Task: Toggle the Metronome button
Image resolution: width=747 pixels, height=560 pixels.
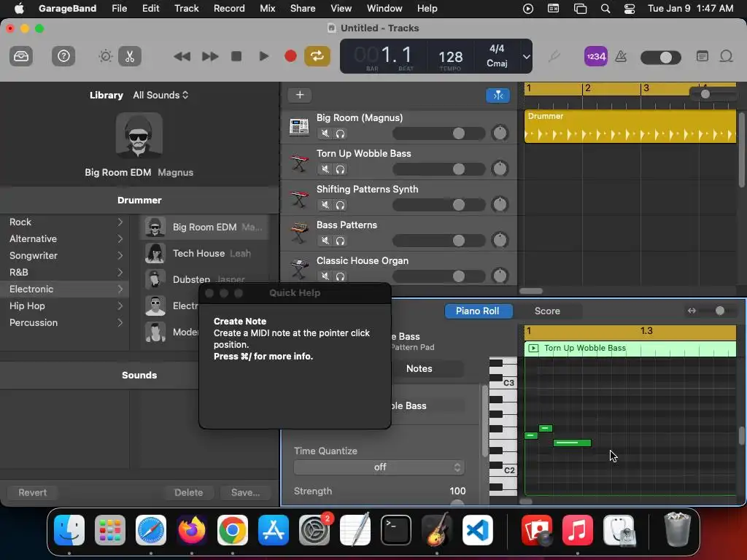Action: [621, 57]
